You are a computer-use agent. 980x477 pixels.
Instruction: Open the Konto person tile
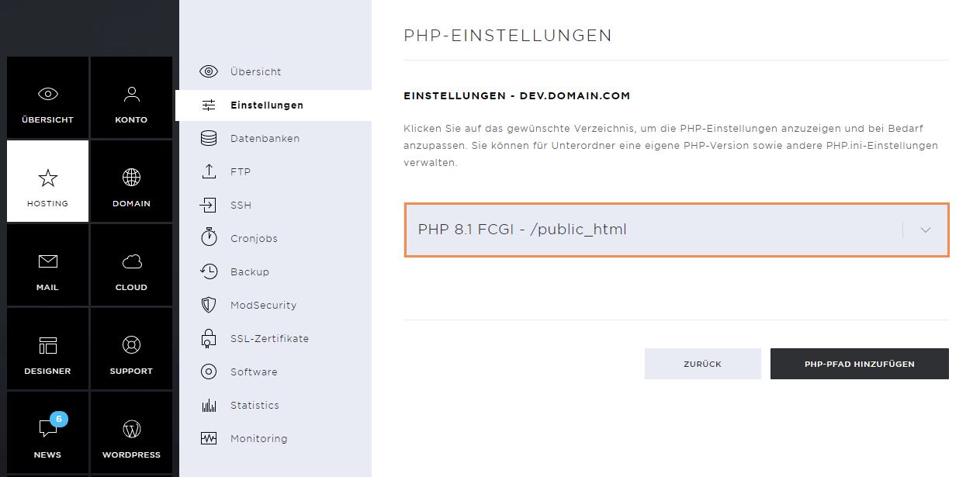click(x=131, y=97)
